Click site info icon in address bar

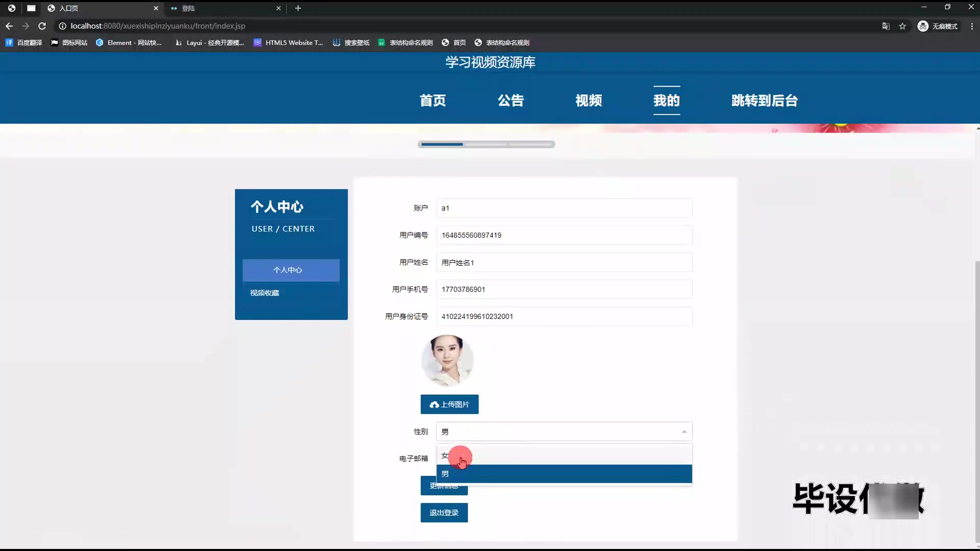tap(62, 26)
